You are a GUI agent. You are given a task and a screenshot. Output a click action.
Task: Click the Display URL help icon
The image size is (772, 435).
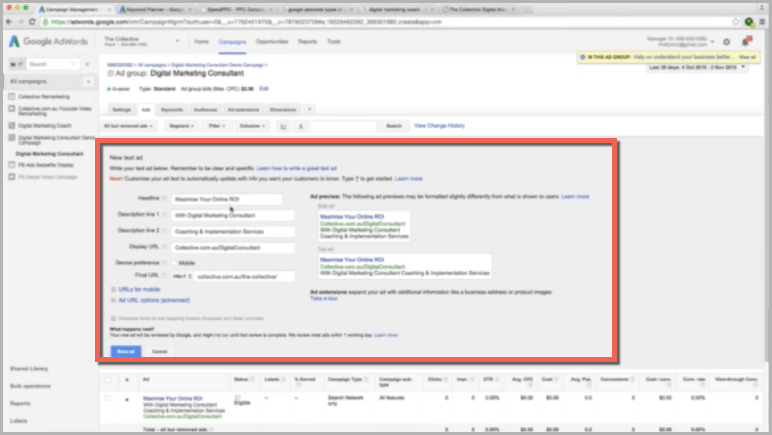[x=164, y=247]
